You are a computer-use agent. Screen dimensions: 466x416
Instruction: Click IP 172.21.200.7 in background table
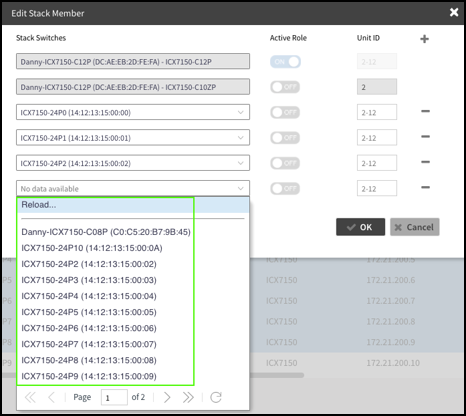[391, 301]
